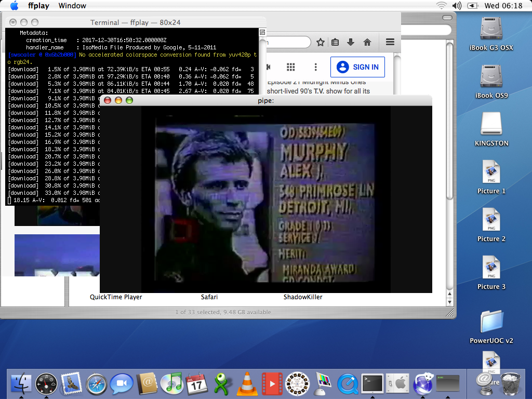Image resolution: width=532 pixels, height=399 pixels.
Task: Click the "short-lived 90's T.V. show" description text
Action: click(318, 91)
